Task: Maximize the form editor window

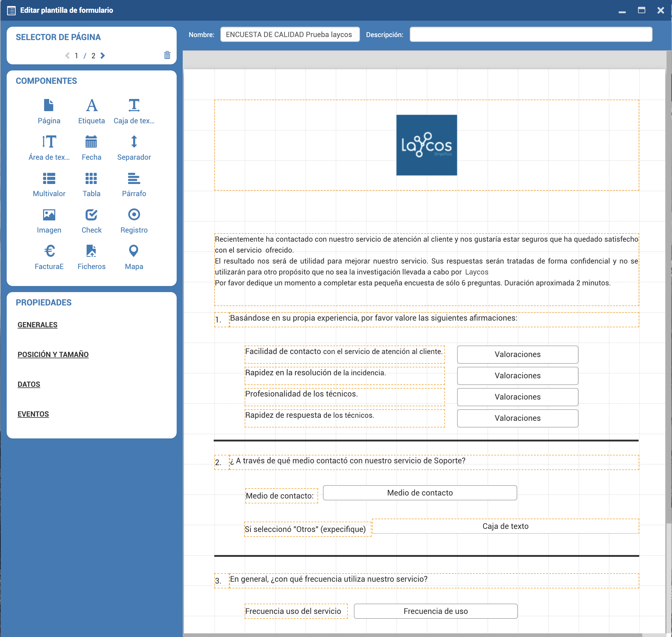Action: coord(641,10)
